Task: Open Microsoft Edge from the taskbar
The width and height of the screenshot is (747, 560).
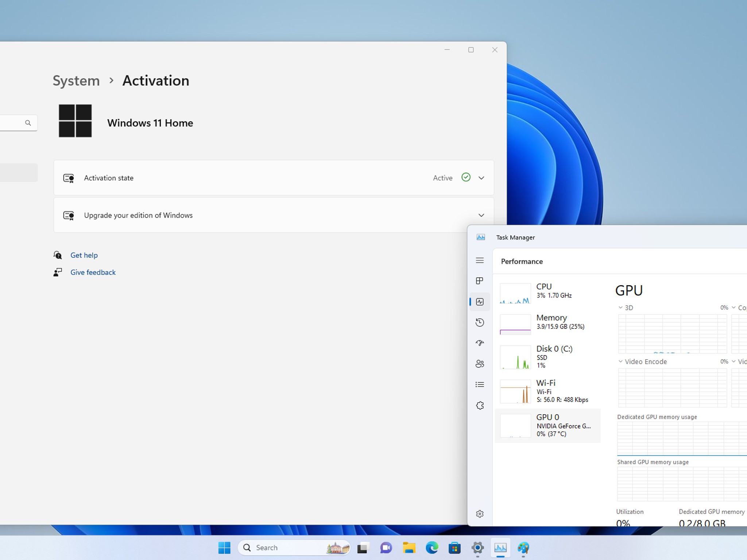Action: point(432,548)
